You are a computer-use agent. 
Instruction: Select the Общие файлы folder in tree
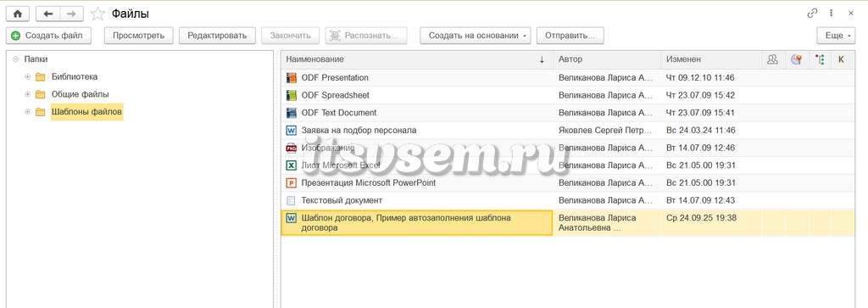click(81, 95)
